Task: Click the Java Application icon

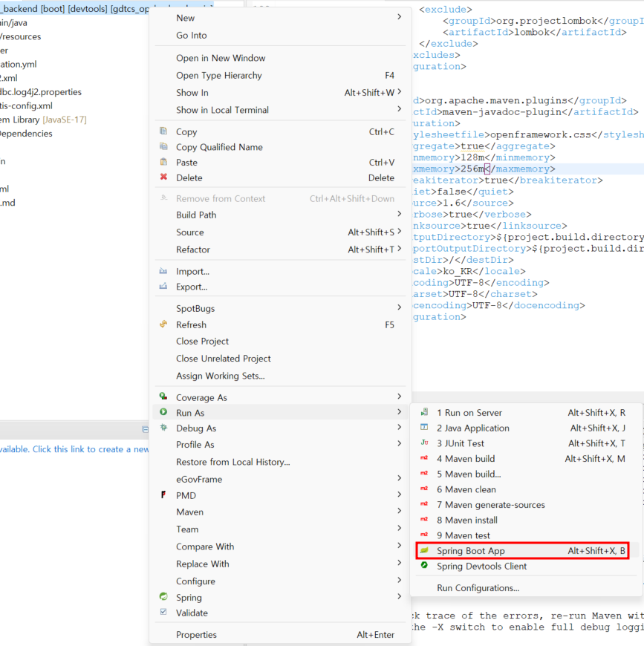Action: (424, 427)
